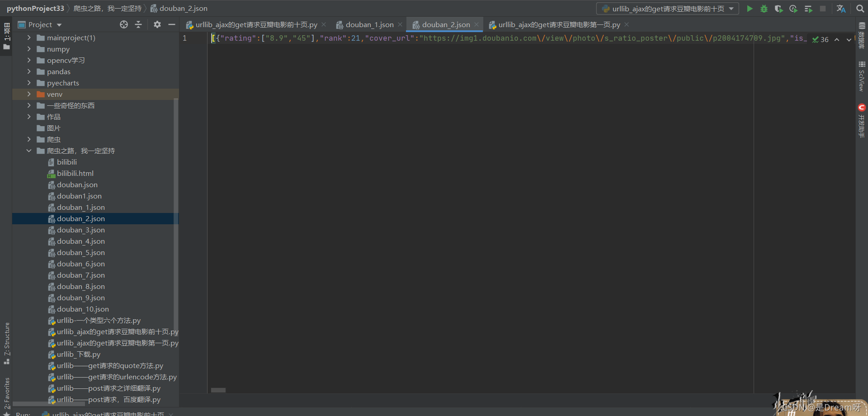Open the red C developer assistant panel
The height and width of the screenshot is (416, 868).
(862, 120)
